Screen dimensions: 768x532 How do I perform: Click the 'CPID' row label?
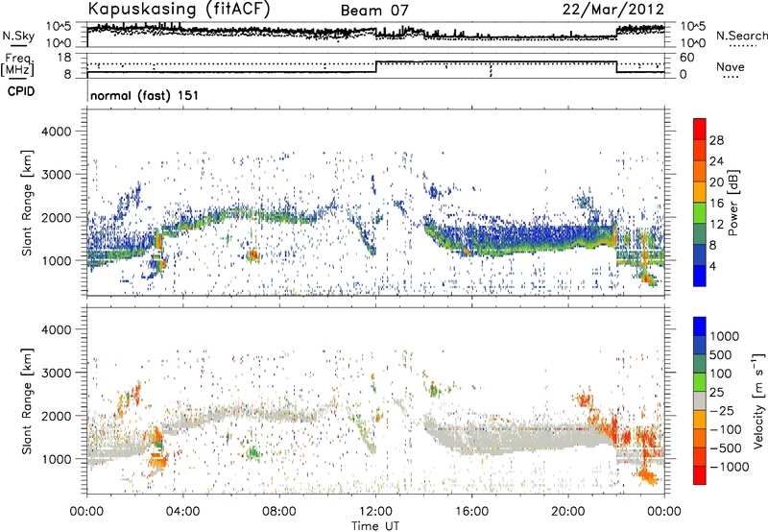tap(21, 91)
